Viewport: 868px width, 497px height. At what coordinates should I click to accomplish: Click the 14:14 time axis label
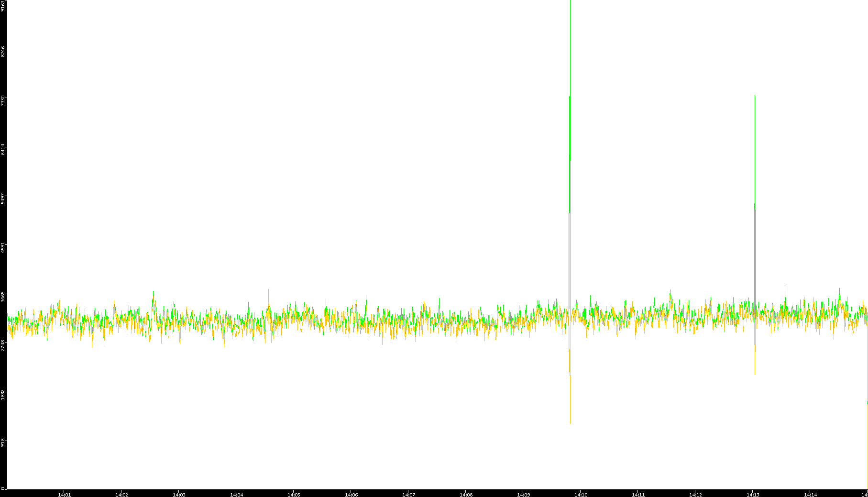tap(810, 495)
